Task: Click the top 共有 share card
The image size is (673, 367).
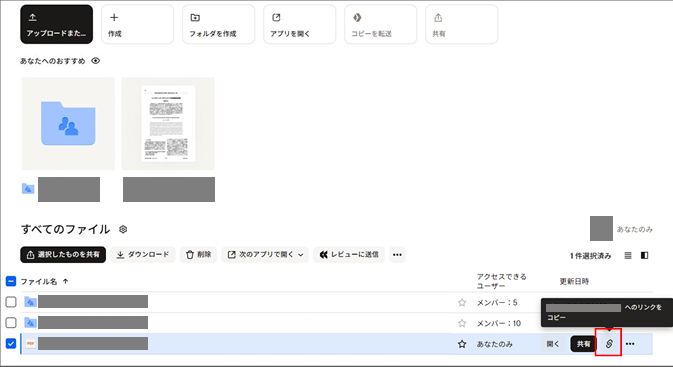Action: (461, 24)
